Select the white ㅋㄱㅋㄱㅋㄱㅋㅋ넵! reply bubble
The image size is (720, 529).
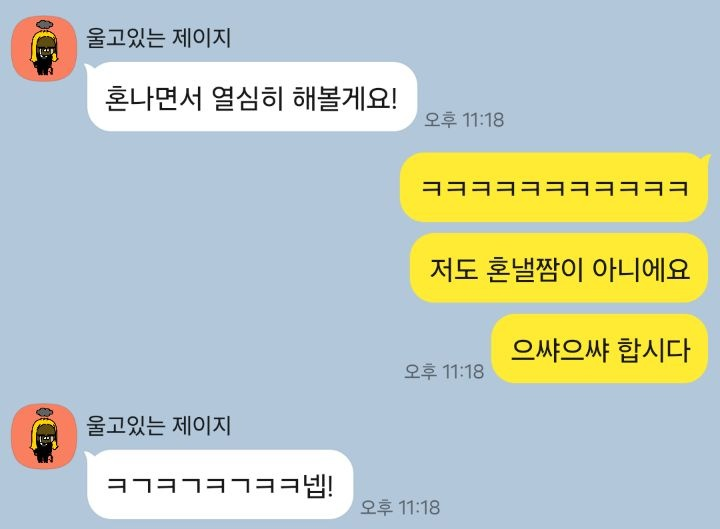pyautogui.click(x=220, y=484)
